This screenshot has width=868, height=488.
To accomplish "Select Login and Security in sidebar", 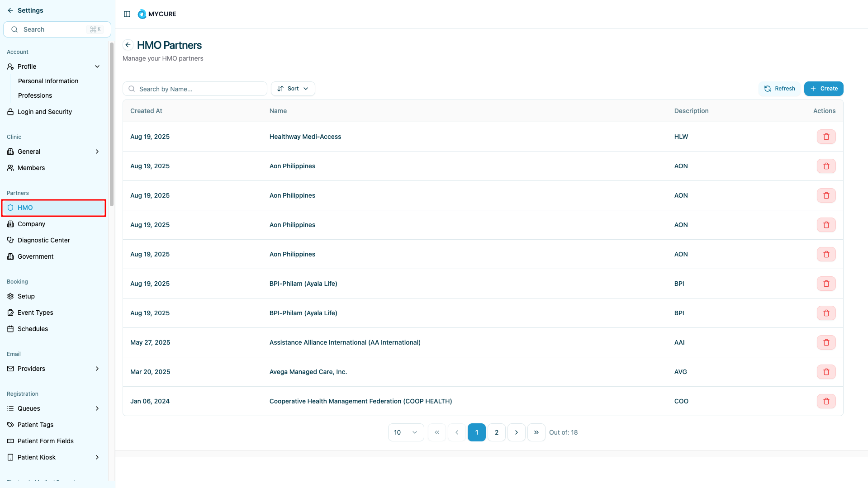I will [x=45, y=112].
